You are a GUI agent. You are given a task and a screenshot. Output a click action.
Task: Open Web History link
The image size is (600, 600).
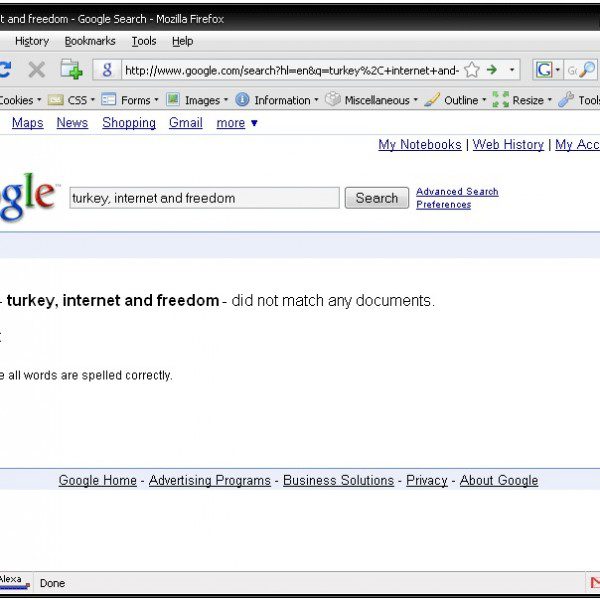[508, 145]
